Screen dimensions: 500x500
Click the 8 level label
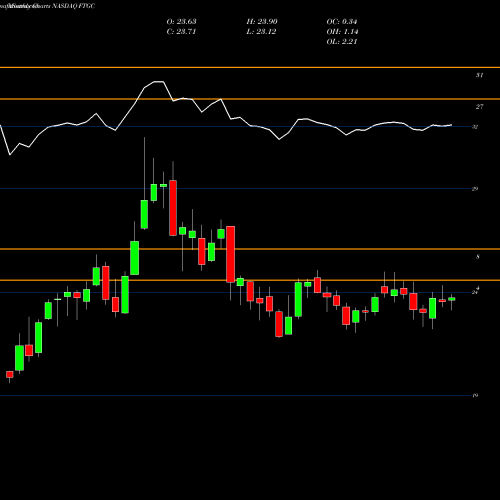[478, 257]
